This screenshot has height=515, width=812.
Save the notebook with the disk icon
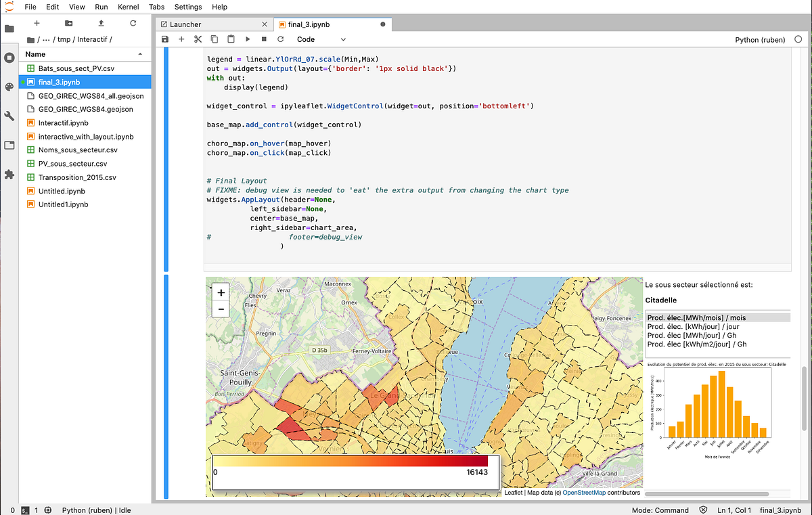[x=164, y=39]
